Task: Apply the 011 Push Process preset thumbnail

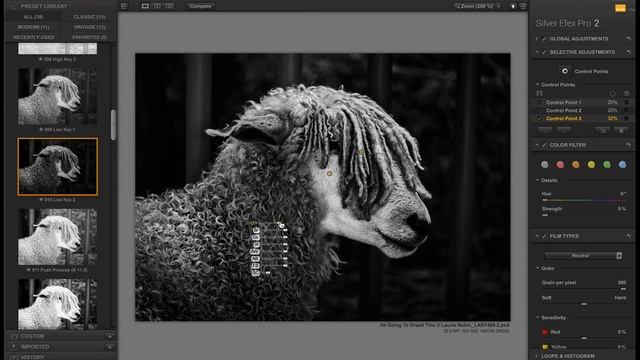Action: pyautogui.click(x=58, y=237)
